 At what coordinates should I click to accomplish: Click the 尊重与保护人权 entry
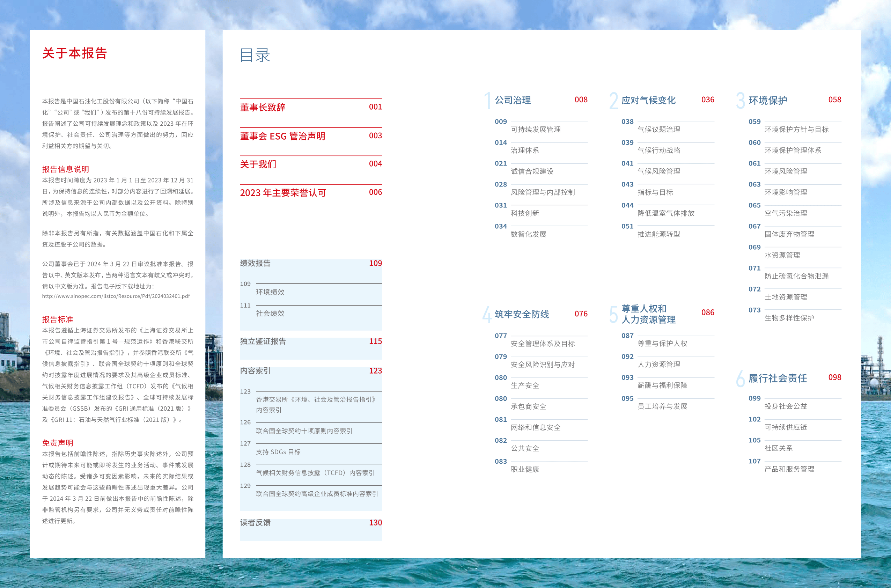pos(662,344)
